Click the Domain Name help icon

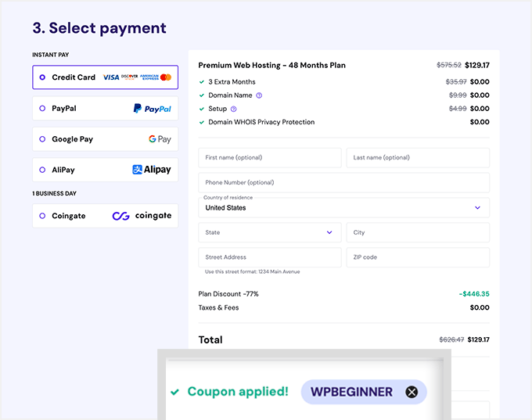pyautogui.click(x=259, y=95)
